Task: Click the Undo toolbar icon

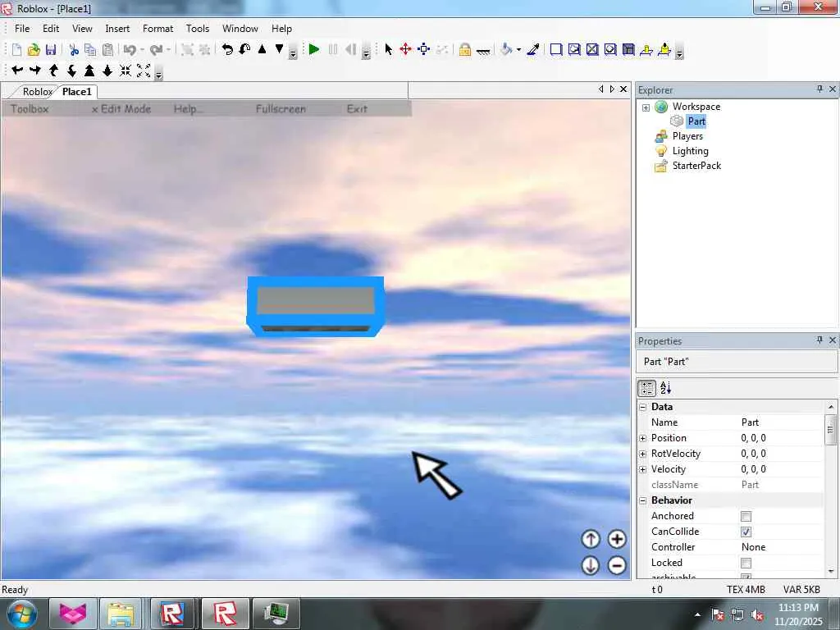Action: point(130,50)
